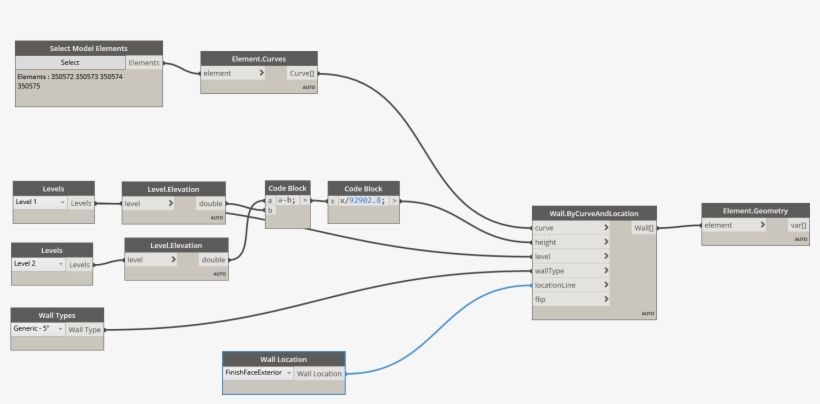Click Select button in Select Model Elements node

(x=70, y=63)
